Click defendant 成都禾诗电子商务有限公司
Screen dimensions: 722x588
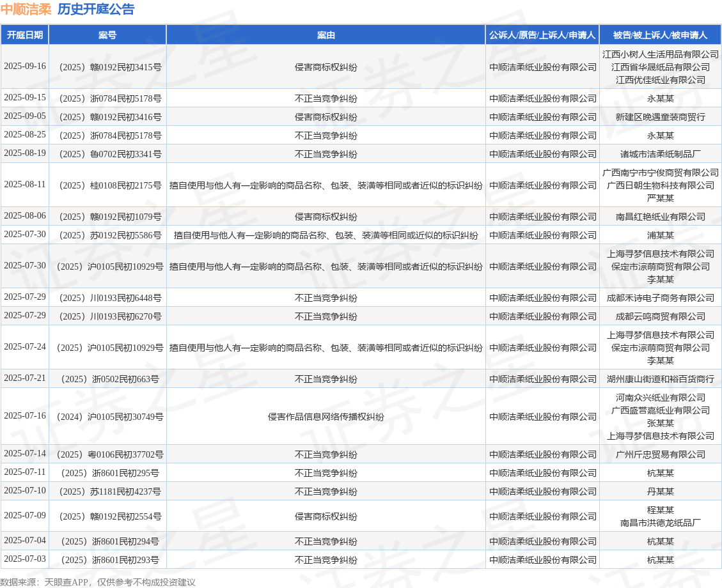click(661, 298)
